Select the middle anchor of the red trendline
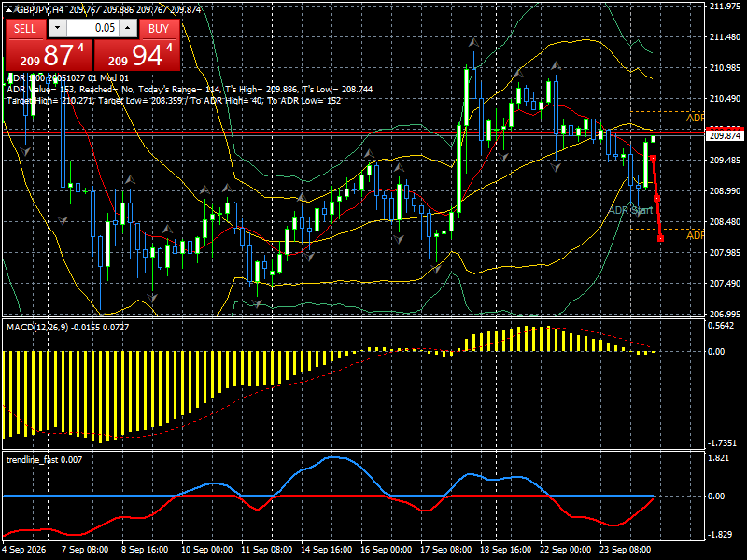Image resolution: width=747 pixels, height=560 pixels. 657,198
